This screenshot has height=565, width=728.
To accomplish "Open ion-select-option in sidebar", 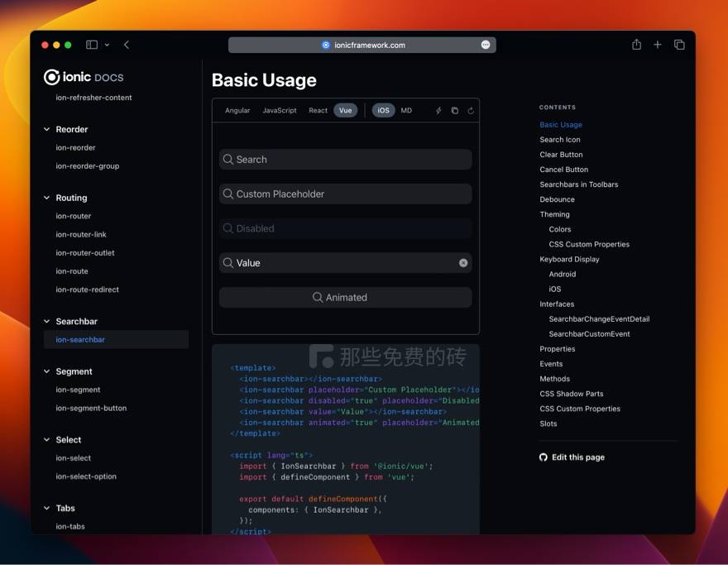I will 86,476.
